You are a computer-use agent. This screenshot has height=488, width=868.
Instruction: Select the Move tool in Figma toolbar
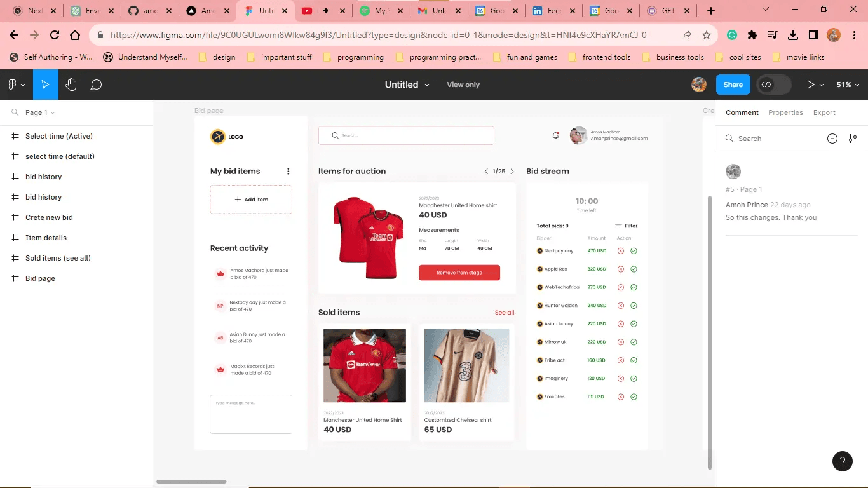46,85
